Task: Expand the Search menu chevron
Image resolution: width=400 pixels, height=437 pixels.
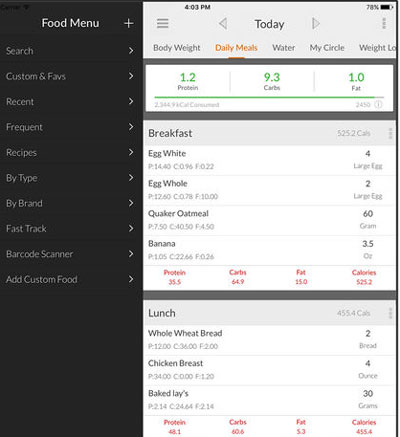Action: click(x=131, y=51)
